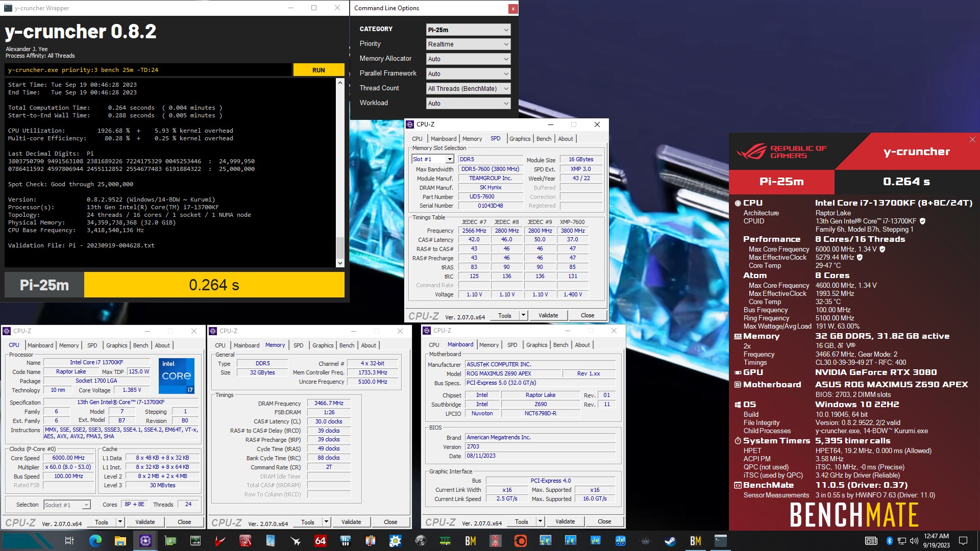
Task: Select Memory tab in CPU-Z SPD window
Action: tap(472, 139)
